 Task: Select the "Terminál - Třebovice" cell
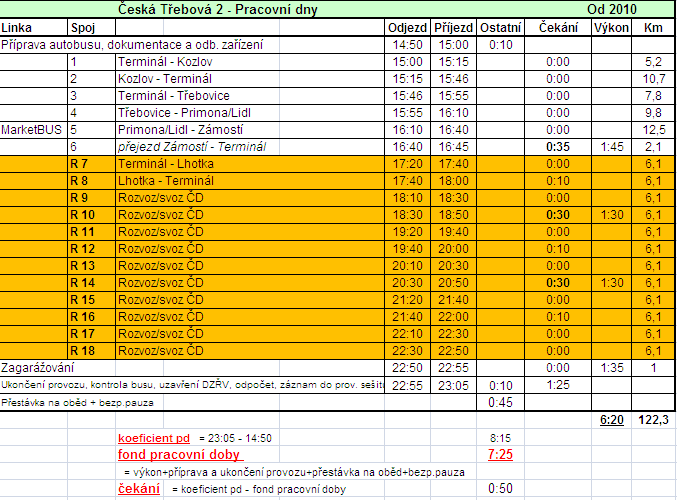click(x=174, y=96)
